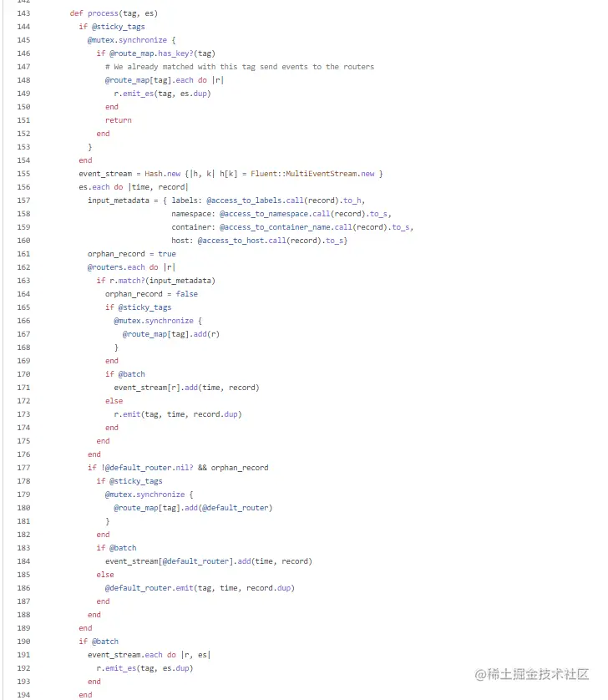Click 'event_stream[@default_router].add' on line 184
Viewport: 608px width, 700px height.
(178, 561)
